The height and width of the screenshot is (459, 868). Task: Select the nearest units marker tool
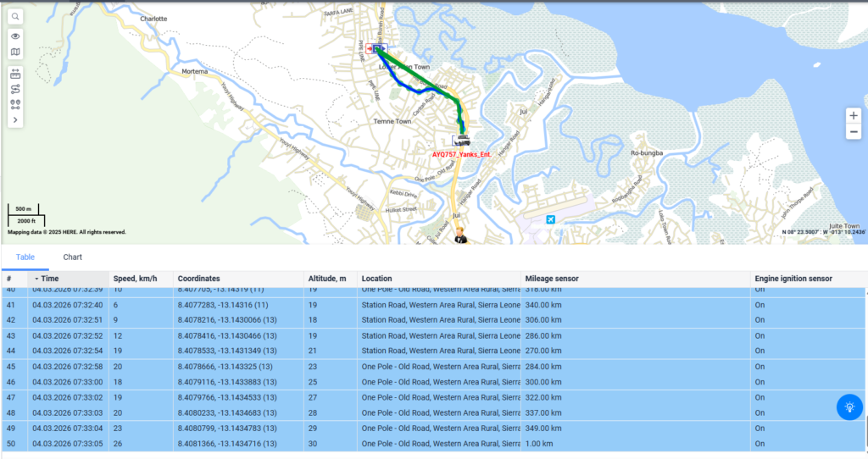[16, 104]
